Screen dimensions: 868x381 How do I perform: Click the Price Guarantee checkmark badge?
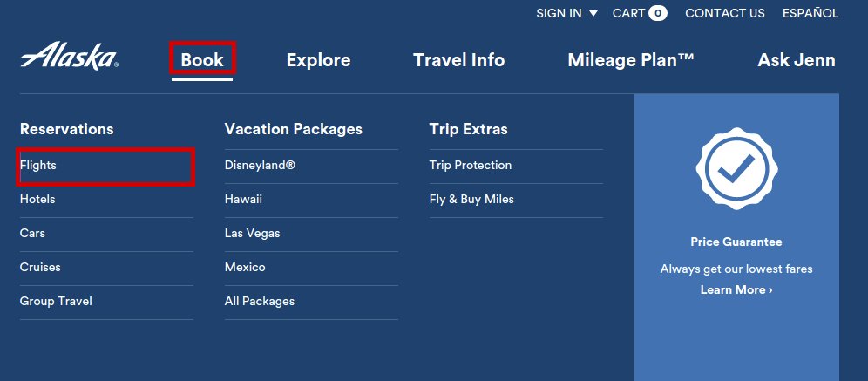pyautogui.click(x=736, y=168)
